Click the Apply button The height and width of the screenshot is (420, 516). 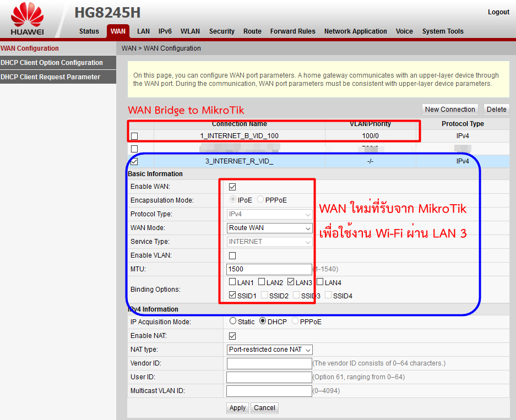[237, 408]
